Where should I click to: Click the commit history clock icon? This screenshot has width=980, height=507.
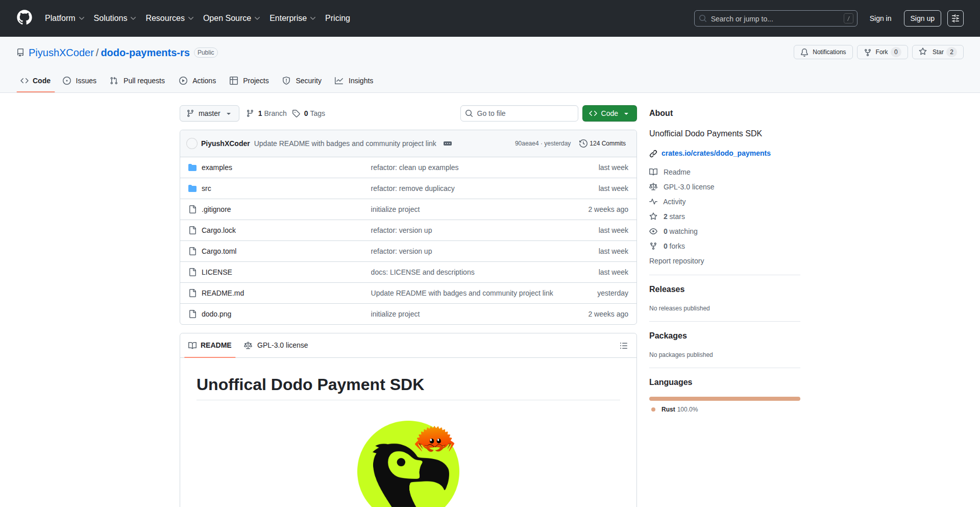pyautogui.click(x=583, y=143)
